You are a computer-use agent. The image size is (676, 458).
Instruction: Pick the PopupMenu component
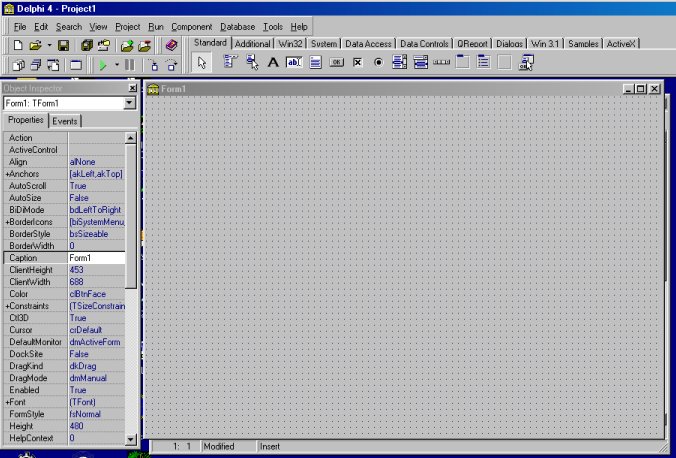[x=252, y=62]
